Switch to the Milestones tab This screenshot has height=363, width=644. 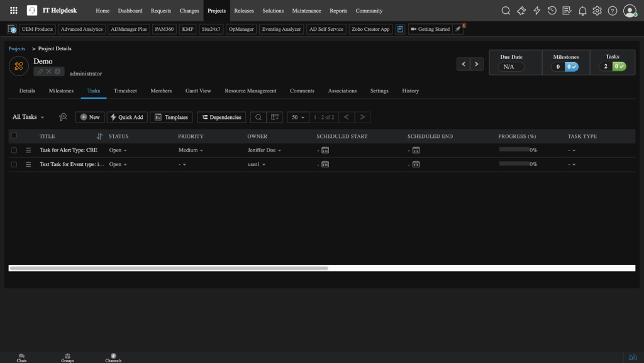61,91
